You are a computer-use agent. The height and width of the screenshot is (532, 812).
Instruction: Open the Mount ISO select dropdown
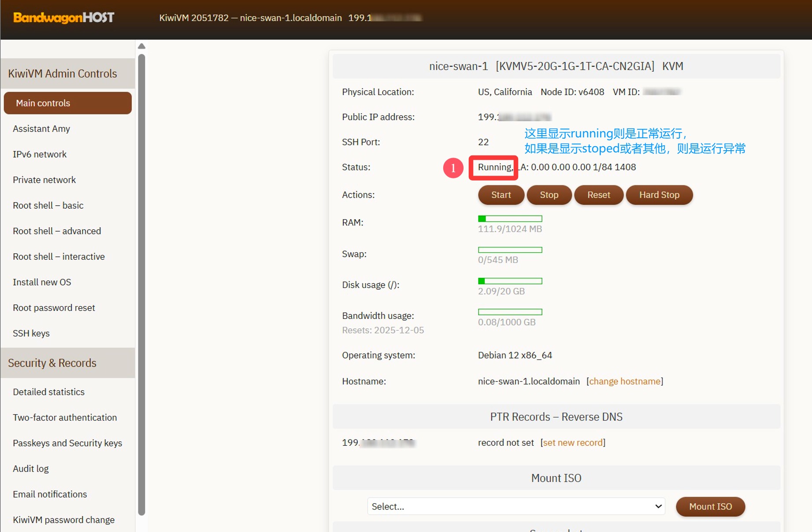click(x=516, y=506)
